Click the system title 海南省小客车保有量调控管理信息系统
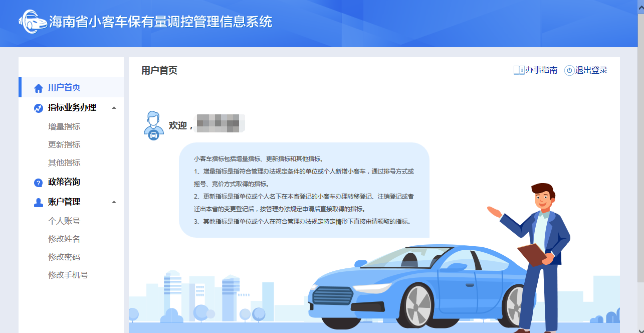The height and width of the screenshot is (333, 644). click(x=160, y=22)
